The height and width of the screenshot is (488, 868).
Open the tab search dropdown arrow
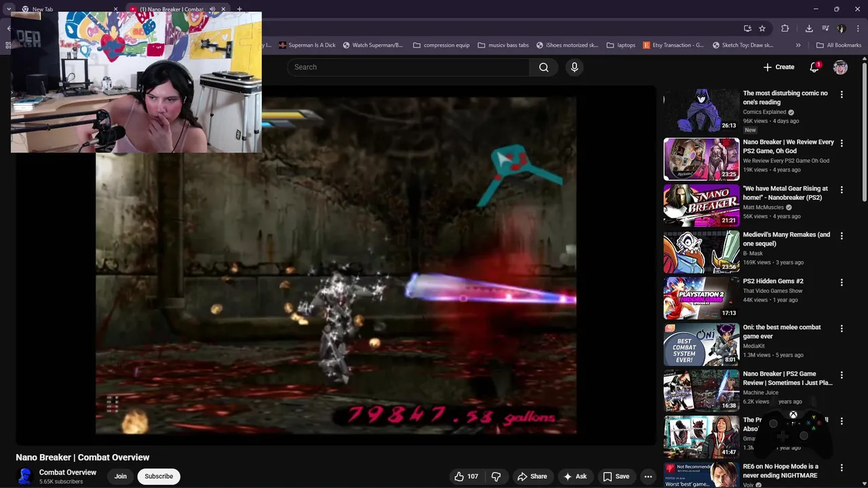pos(9,9)
